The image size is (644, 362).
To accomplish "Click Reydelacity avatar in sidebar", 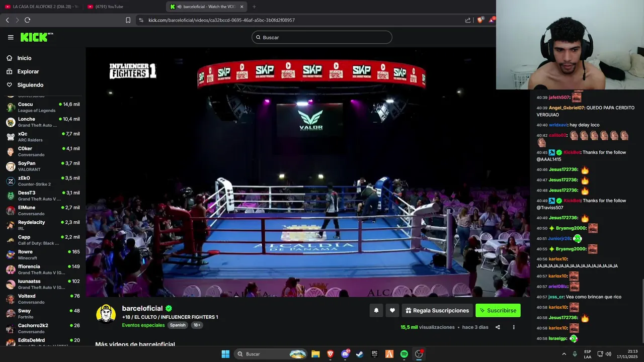I will [11, 225].
